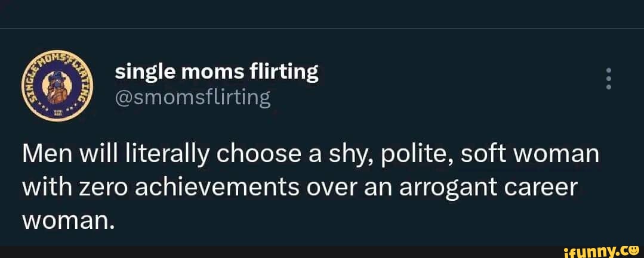This screenshot has width=644, height=258.
Task: Open the three-dot more options menu
Action: tap(608, 79)
